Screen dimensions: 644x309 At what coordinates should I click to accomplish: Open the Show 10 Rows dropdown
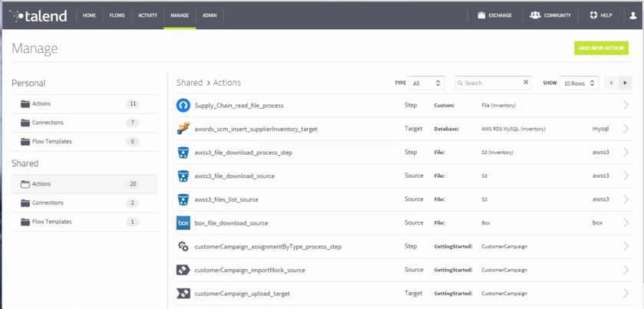coord(579,83)
